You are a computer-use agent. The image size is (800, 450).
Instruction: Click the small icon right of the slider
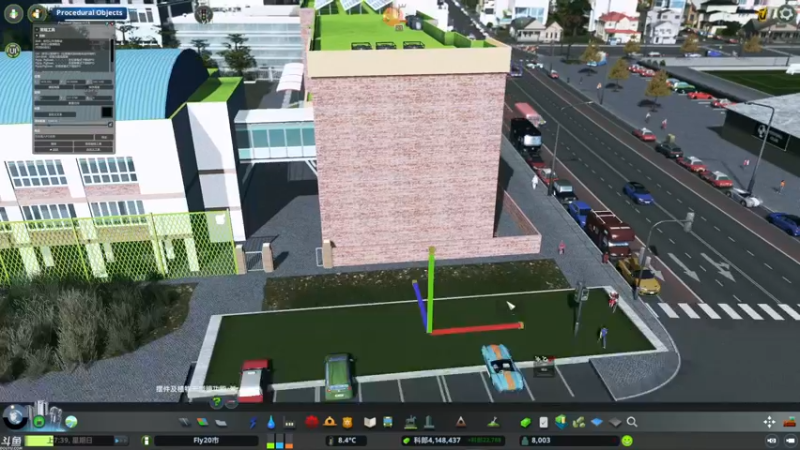tap(110, 124)
